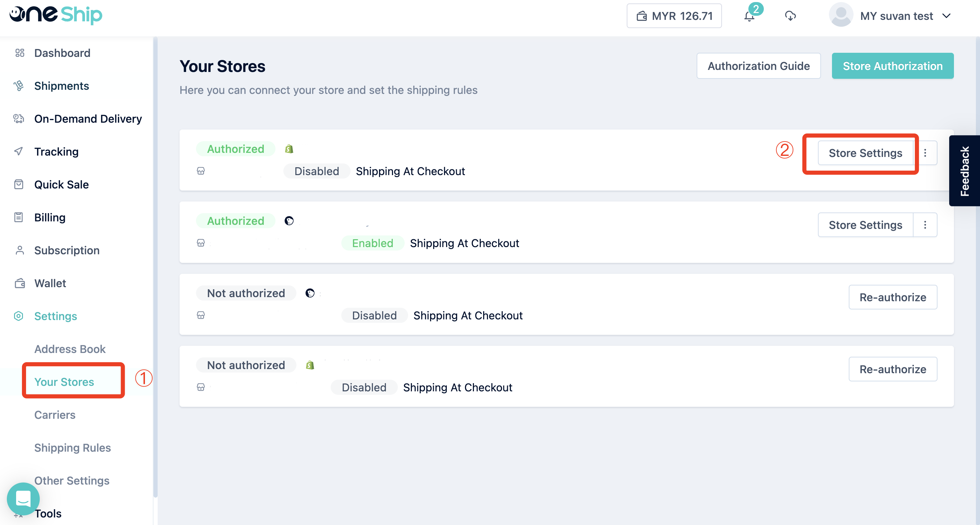Viewport: 980px width, 525px height.
Task: Click store icon beside Enabled badge
Action: tap(201, 243)
